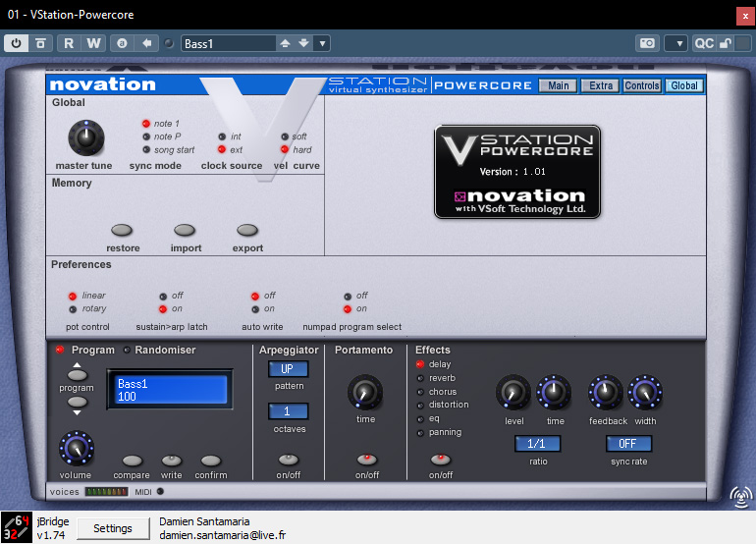Switch to the Extra tab
This screenshot has height=544, width=756.
point(600,85)
